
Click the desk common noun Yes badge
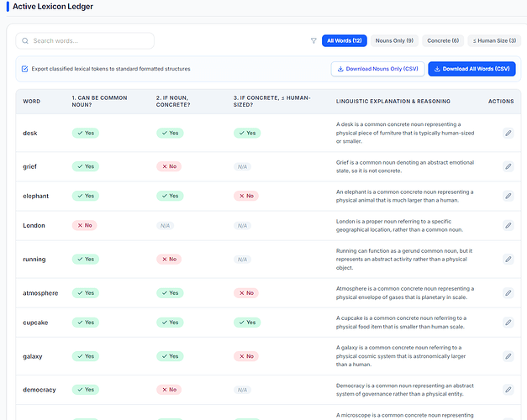coord(86,133)
